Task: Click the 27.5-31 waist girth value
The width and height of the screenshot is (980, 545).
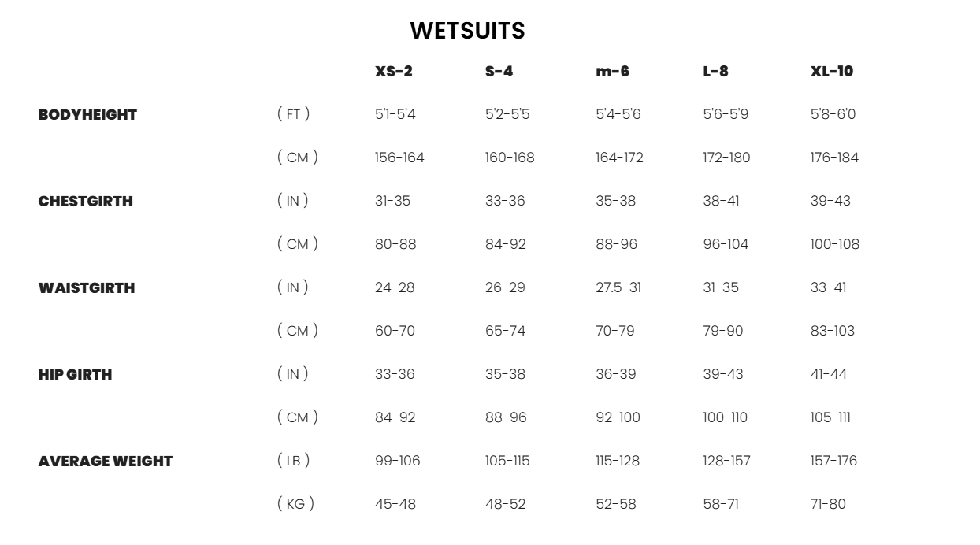Action: 618,287
